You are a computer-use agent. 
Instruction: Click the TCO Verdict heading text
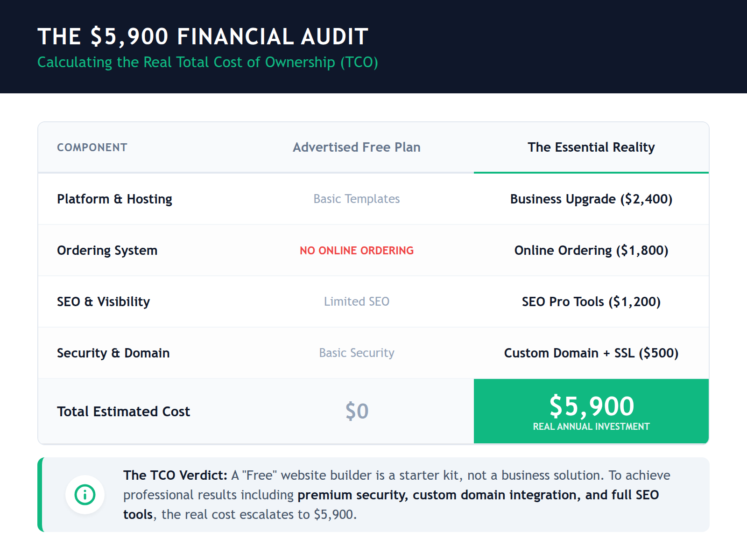(175, 476)
